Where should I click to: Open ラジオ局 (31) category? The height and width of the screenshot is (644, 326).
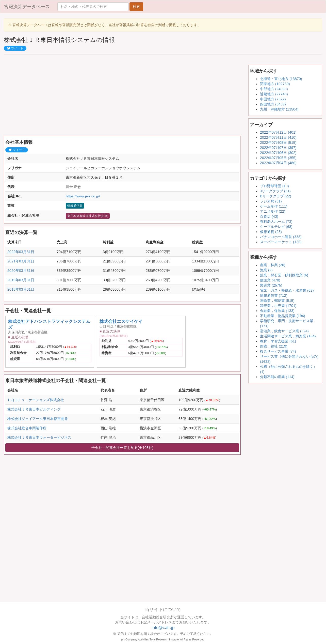pyautogui.click(x=271, y=201)
